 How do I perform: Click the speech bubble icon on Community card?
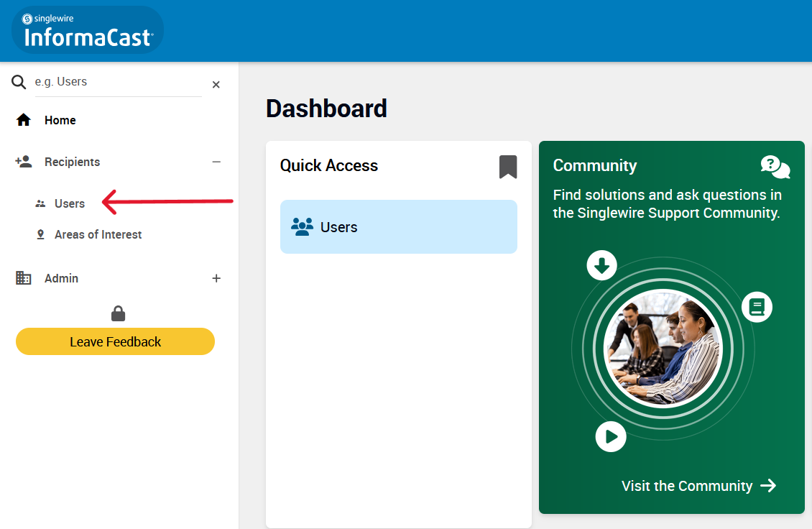pyautogui.click(x=775, y=166)
